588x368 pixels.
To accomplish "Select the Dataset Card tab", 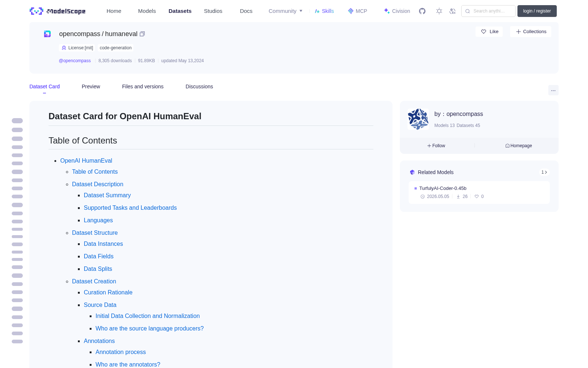I will (x=44, y=86).
